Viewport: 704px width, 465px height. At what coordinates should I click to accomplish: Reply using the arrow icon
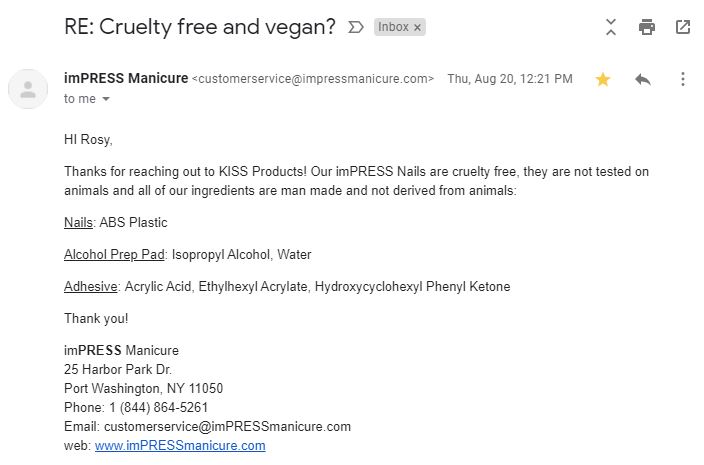point(642,79)
